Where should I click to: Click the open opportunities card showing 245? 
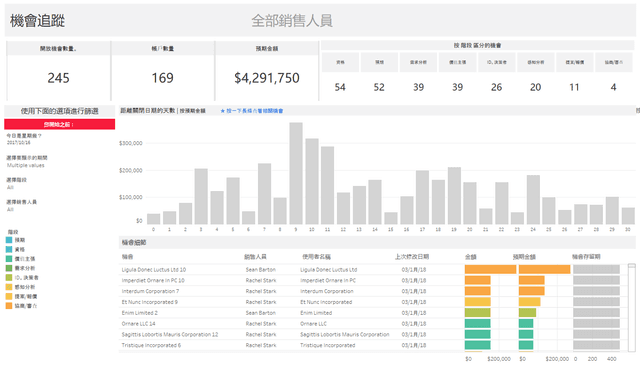[58, 71]
